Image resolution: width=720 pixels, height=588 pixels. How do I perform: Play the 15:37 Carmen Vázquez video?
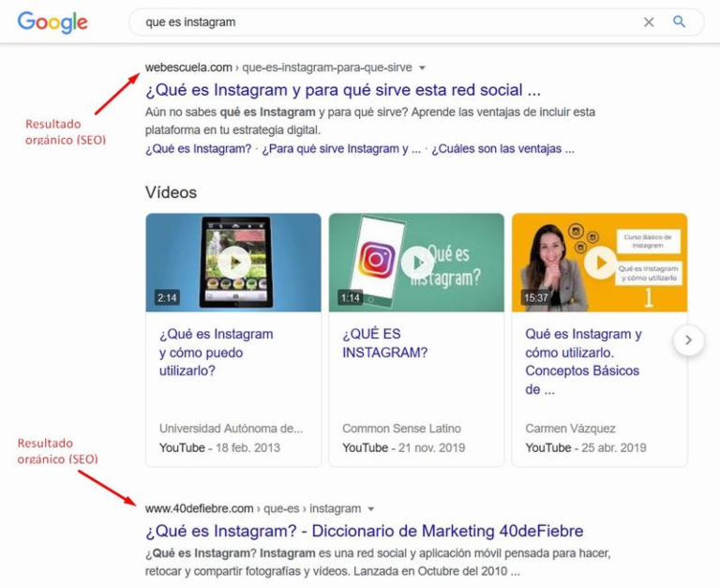click(600, 263)
